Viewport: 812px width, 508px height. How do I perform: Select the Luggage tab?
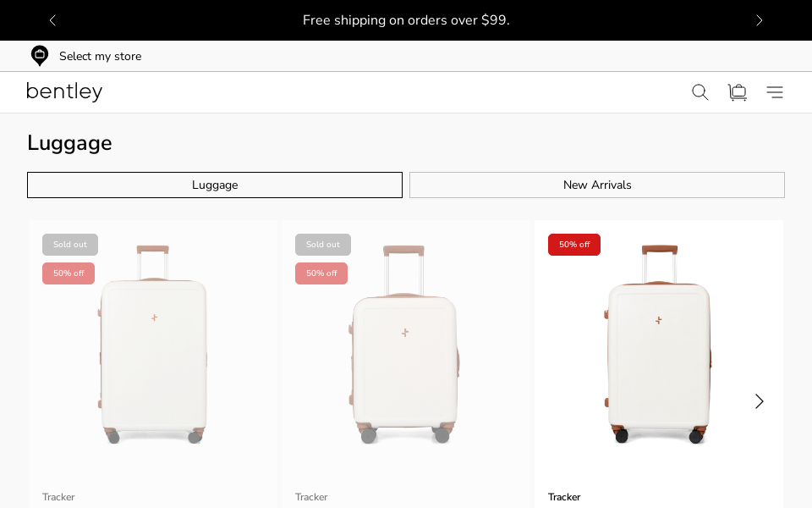[x=215, y=185]
